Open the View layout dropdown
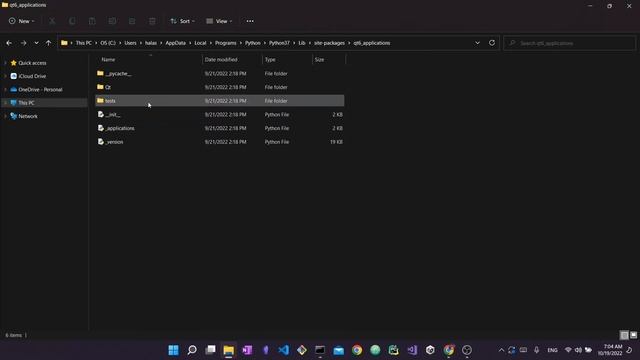This screenshot has height=360, width=640. point(219,21)
